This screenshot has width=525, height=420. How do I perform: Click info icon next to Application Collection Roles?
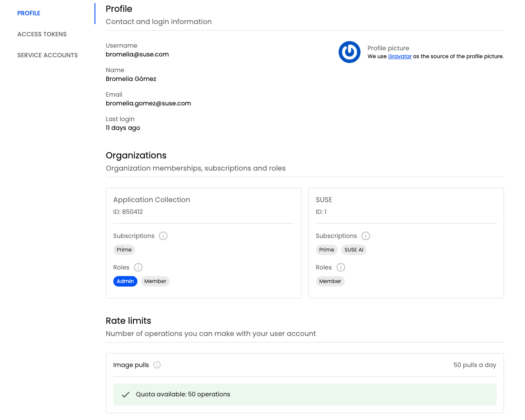click(x=138, y=267)
